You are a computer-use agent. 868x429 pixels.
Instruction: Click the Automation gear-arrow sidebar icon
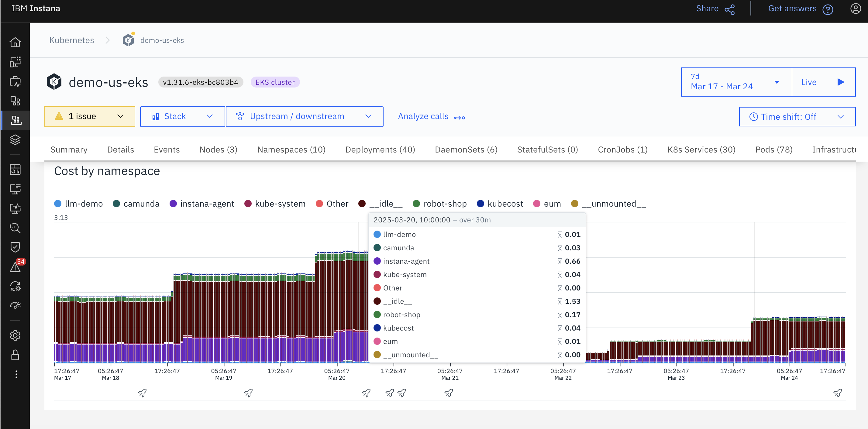tap(15, 287)
